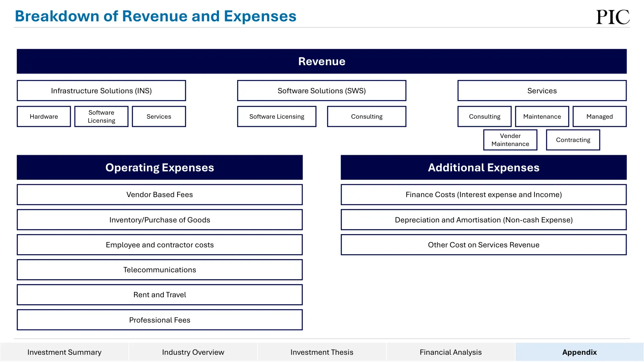This screenshot has height=362, width=644.
Task: Click the PIC logo
Action: click(x=613, y=17)
